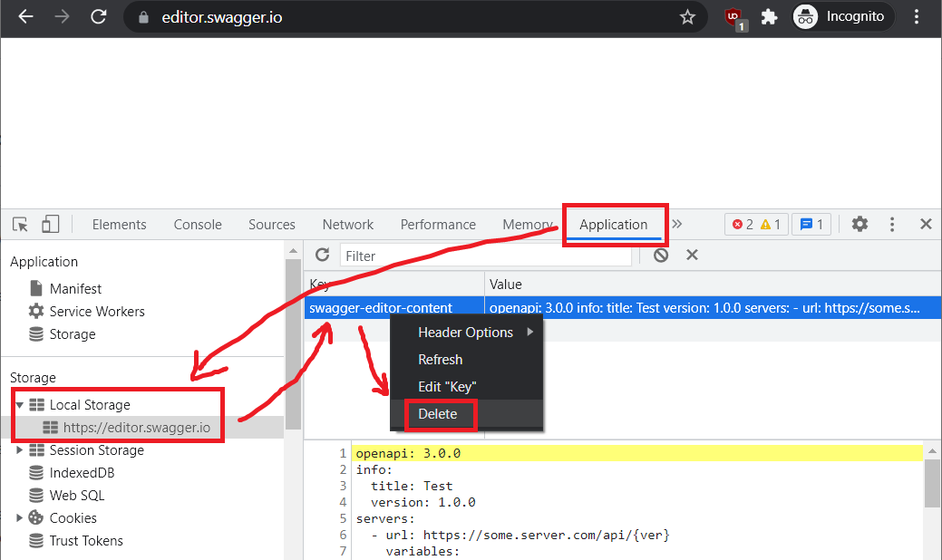
Task: Switch to the Network tab
Action: coord(348,224)
